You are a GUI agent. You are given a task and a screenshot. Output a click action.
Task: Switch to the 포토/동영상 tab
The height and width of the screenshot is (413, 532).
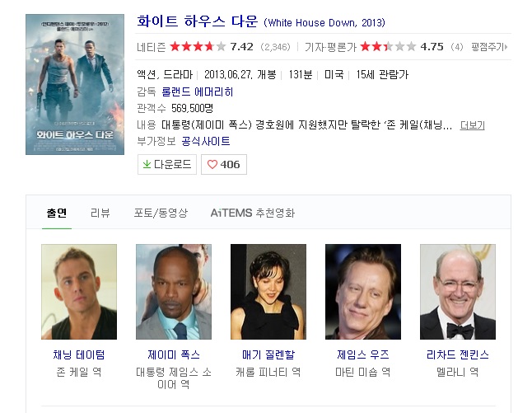pos(161,213)
